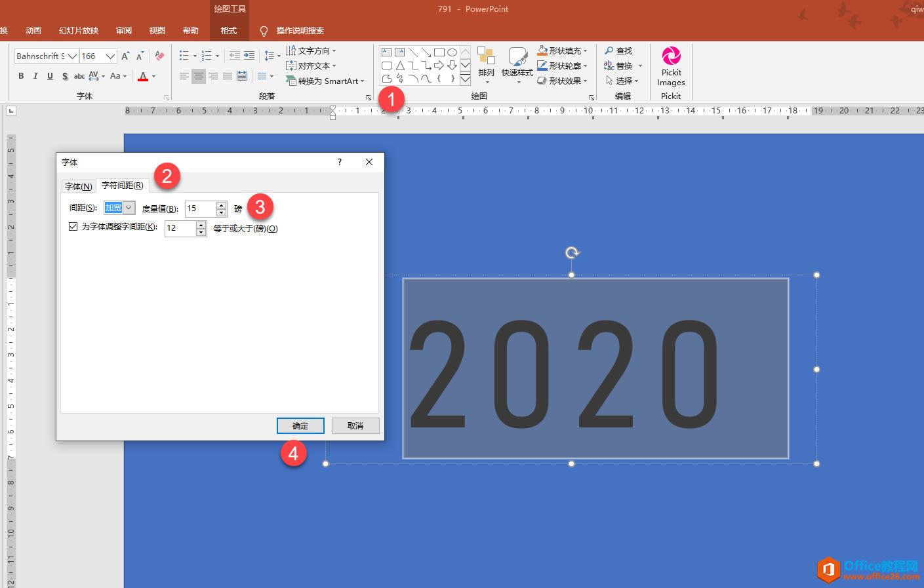
Task: Click the red font color swatch
Action: click(143, 76)
